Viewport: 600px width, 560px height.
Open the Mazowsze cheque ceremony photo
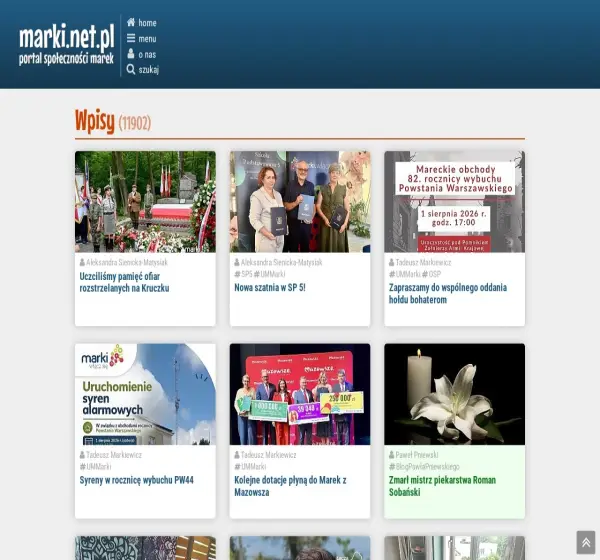(x=300, y=394)
